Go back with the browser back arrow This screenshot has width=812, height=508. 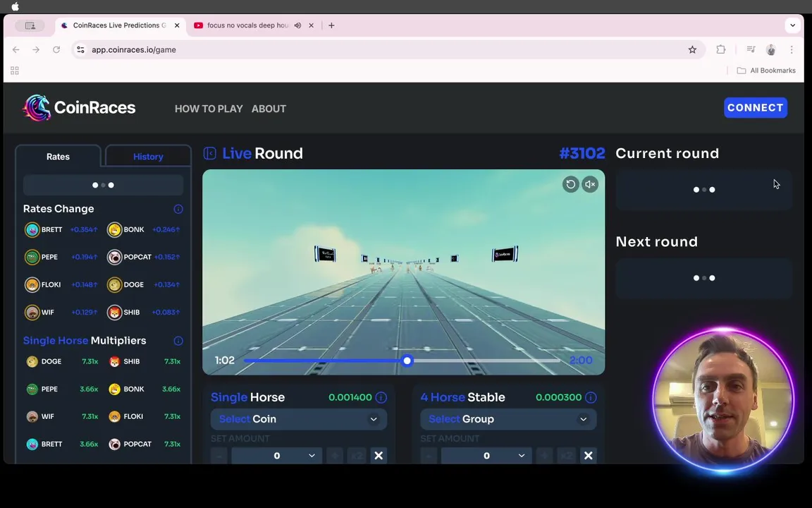[16, 50]
